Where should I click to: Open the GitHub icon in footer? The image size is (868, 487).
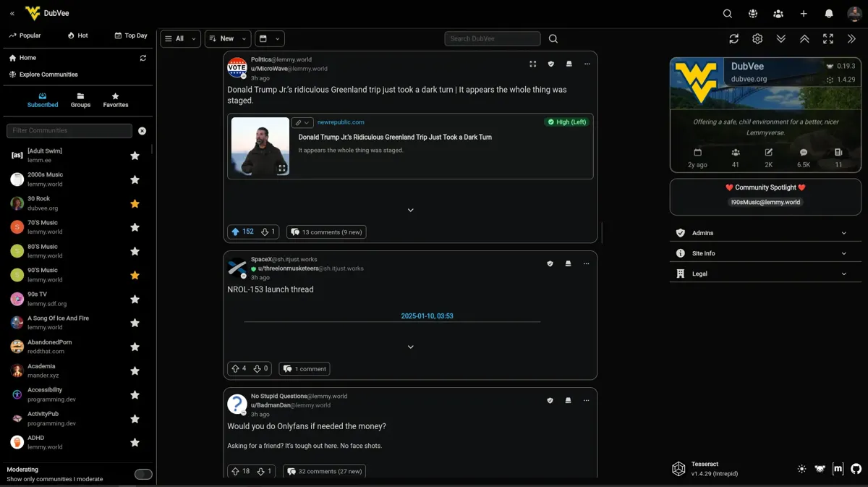coord(856,469)
